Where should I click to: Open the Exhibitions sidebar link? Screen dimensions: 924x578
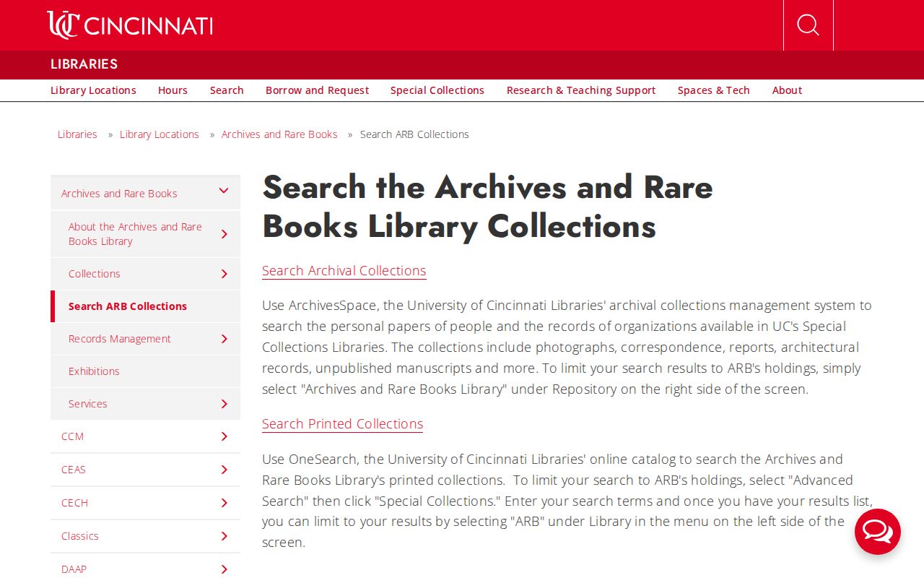coord(94,371)
